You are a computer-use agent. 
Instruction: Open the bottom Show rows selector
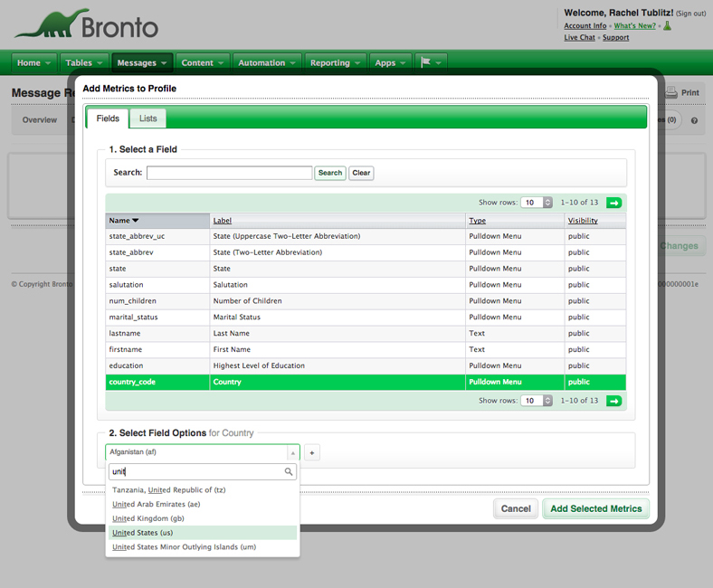537,400
